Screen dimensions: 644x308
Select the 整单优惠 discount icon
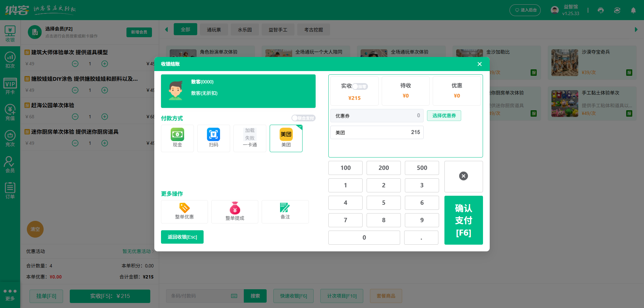[x=184, y=211]
